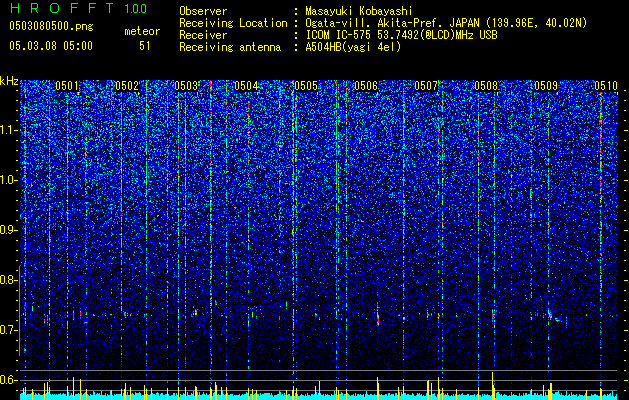The image size is (629, 400).
Task: Click the meteor count 51
Action: 145,46
